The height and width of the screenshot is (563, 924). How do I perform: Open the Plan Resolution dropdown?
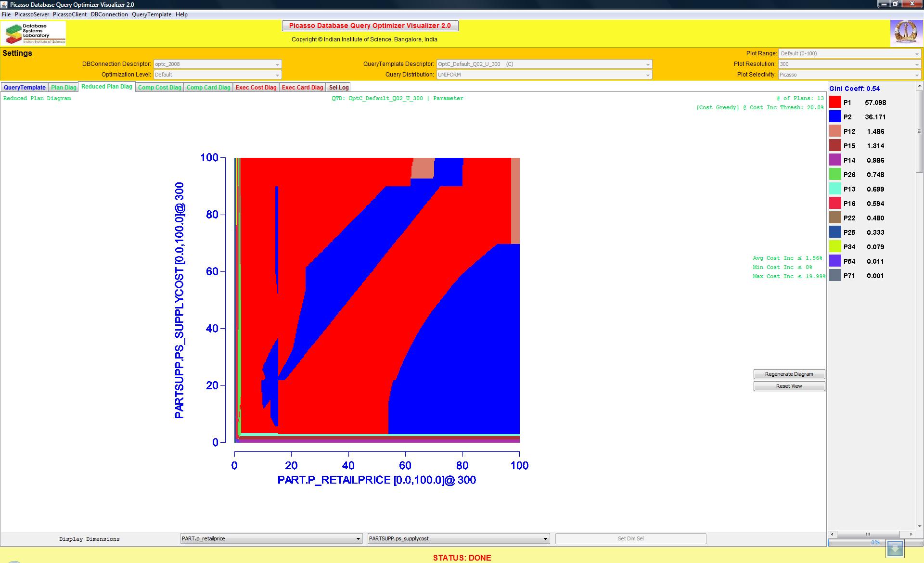click(849, 64)
